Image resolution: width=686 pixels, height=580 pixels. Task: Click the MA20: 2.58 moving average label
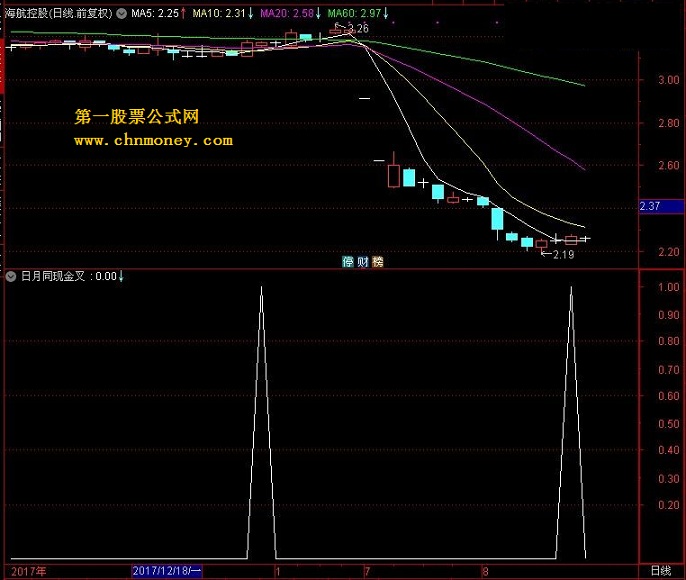(x=287, y=14)
